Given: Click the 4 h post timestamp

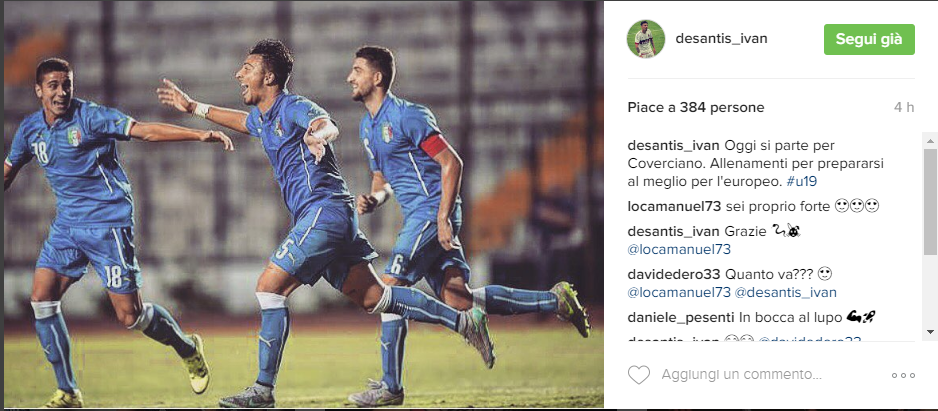Looking at the screenshot, I should (x=904, y=108).
